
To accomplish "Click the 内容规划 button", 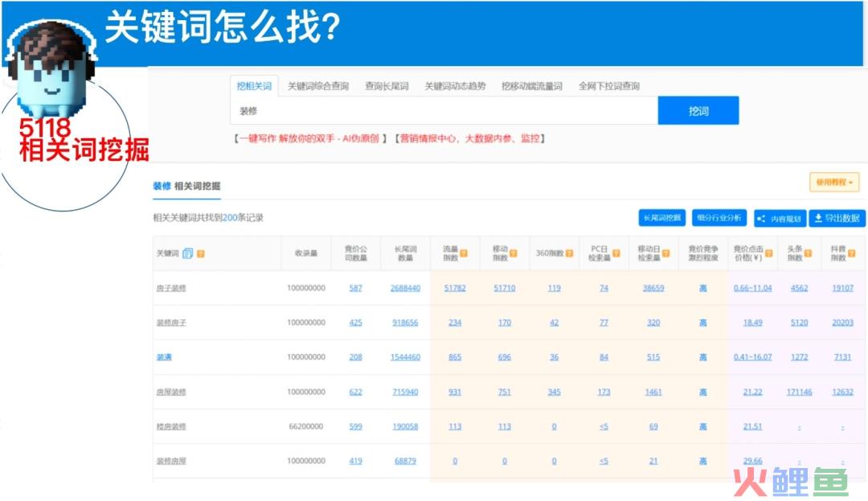I will (x=780, y=219).
